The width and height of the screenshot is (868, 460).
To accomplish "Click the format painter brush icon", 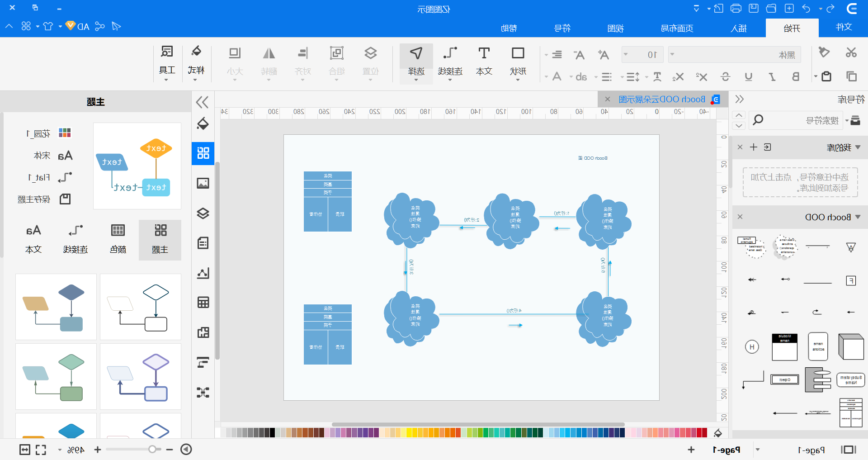I will (824, 52).
